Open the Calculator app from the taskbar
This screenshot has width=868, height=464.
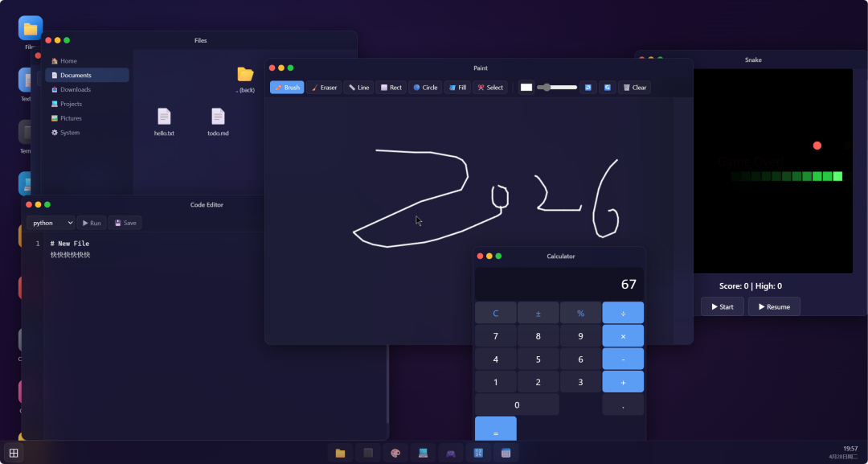point(477,452)
